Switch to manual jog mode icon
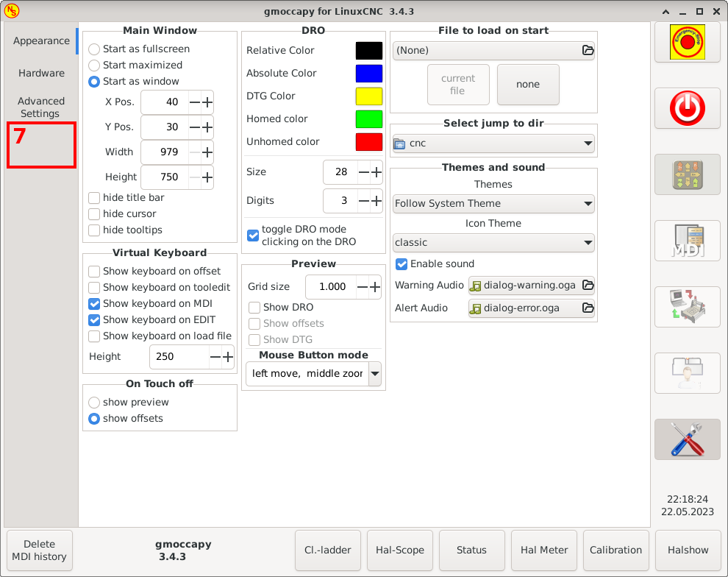 687,174
